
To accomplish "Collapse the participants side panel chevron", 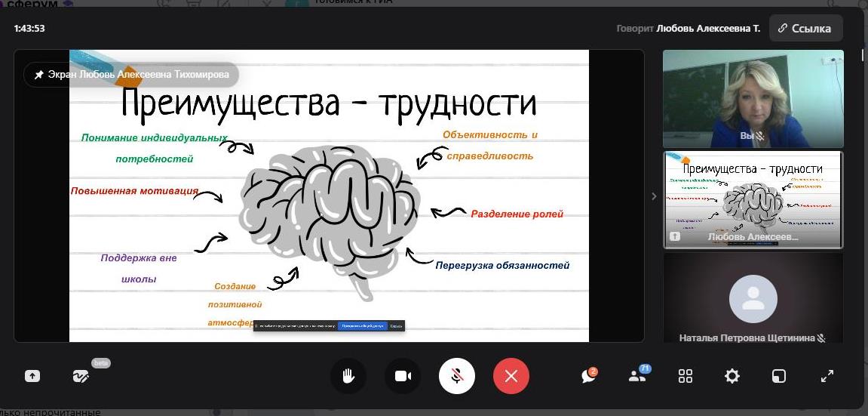I will click(x=654, y=196).
